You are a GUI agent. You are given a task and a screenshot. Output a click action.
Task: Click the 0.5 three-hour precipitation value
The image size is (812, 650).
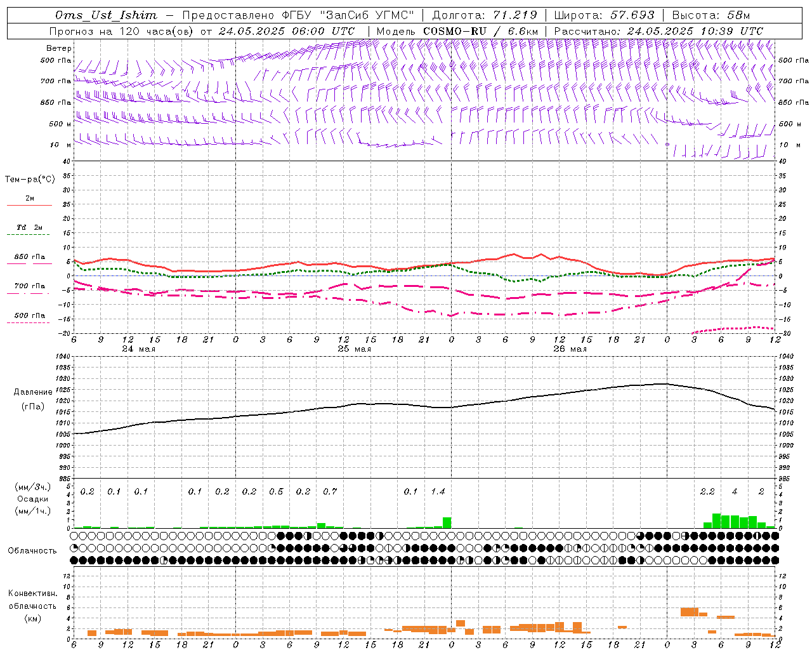point(276,491)
